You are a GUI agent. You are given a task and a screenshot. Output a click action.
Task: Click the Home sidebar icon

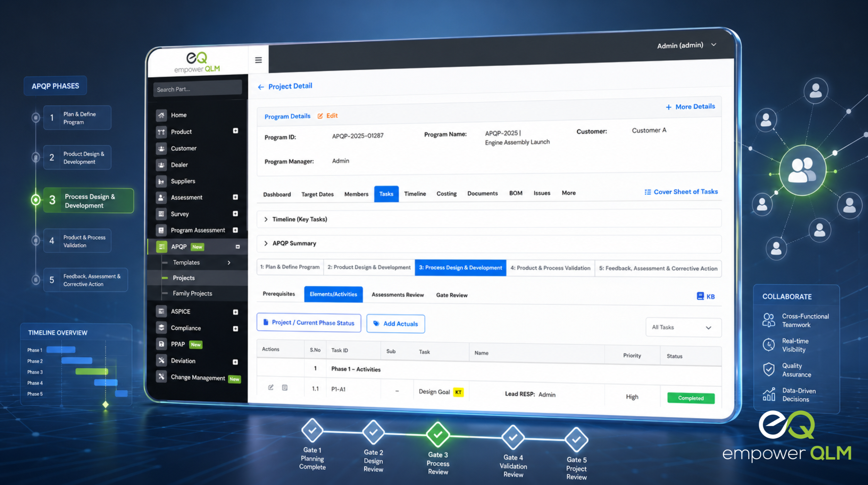point(161,115)
